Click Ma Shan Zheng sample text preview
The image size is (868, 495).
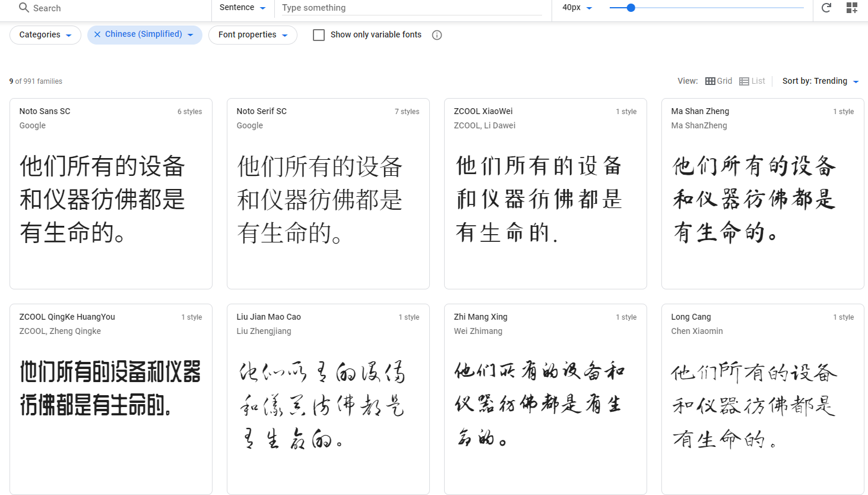coord(755,200)
